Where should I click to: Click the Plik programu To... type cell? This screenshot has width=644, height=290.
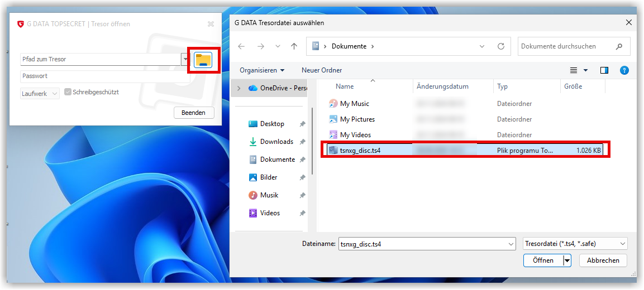(x=525, y=151)
